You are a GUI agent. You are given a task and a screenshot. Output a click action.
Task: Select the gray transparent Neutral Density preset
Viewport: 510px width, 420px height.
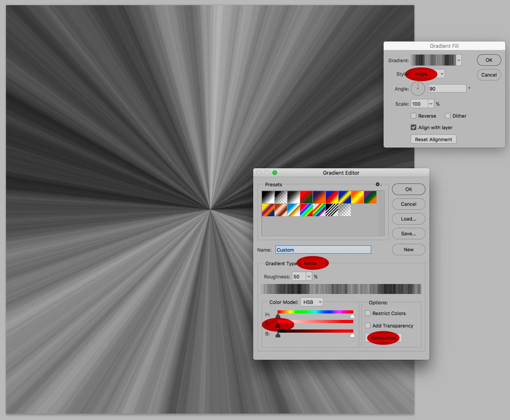(345, 210)
